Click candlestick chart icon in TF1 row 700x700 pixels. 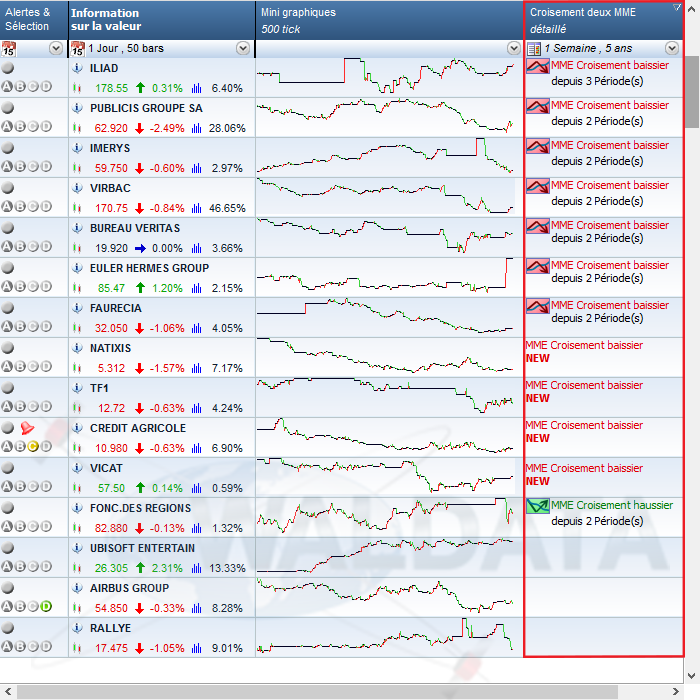click(x=77, y=408)
